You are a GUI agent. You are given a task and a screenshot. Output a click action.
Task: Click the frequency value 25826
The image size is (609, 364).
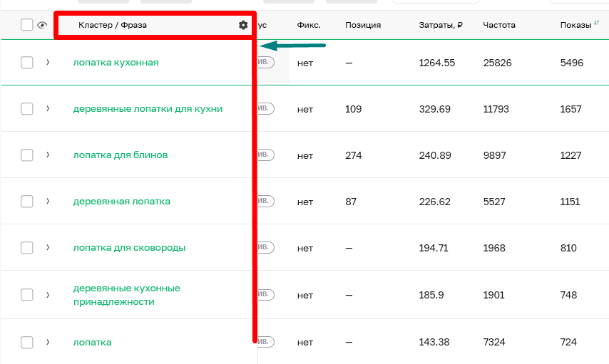point(498,63)
